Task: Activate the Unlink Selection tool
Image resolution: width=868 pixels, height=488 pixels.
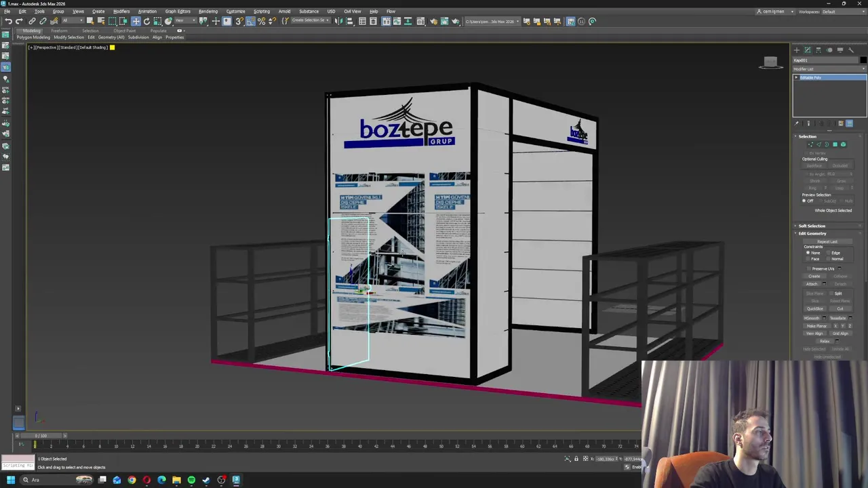Action: (x=43, y=21)
